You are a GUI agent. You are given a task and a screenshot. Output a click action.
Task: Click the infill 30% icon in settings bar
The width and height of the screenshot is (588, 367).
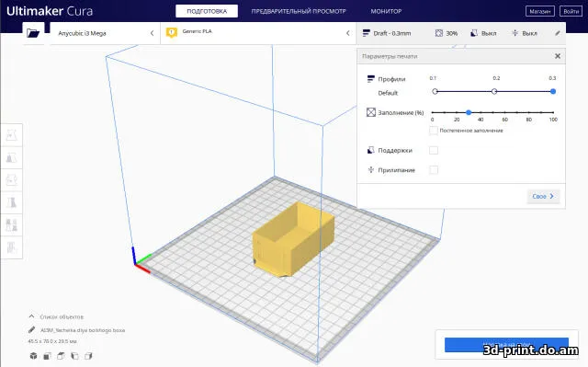click(x=439, y=33)
